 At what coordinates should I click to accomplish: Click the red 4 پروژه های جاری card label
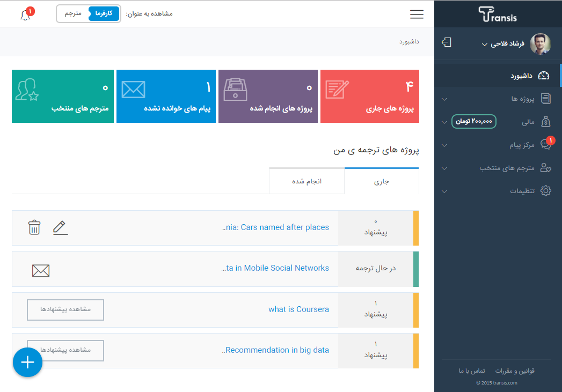(390, 109)
